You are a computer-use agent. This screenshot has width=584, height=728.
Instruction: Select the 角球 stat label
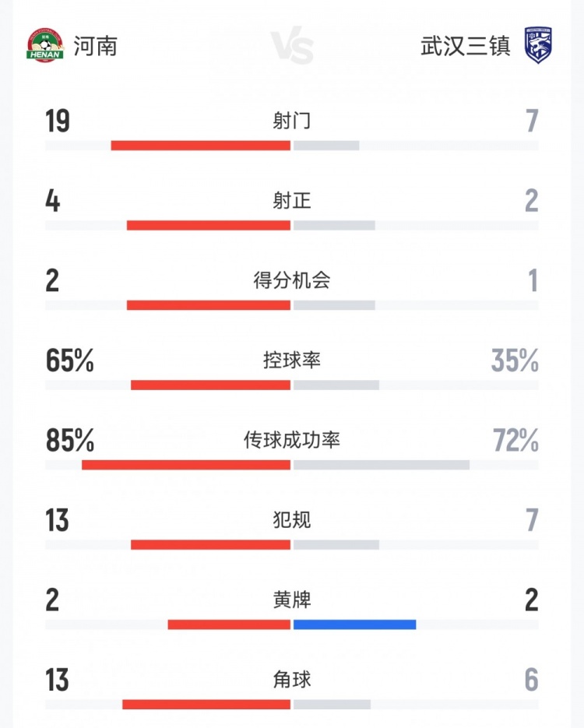pos(292,680)
